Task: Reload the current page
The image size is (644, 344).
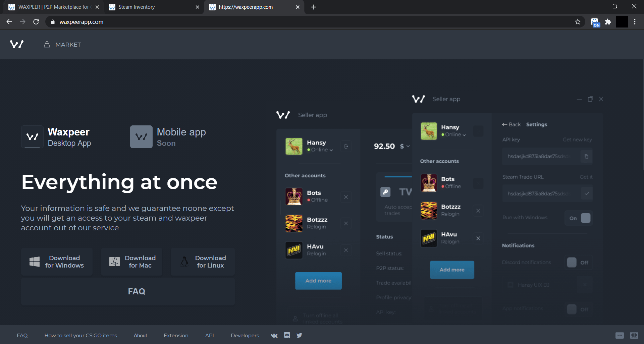Action: [36, 22]
